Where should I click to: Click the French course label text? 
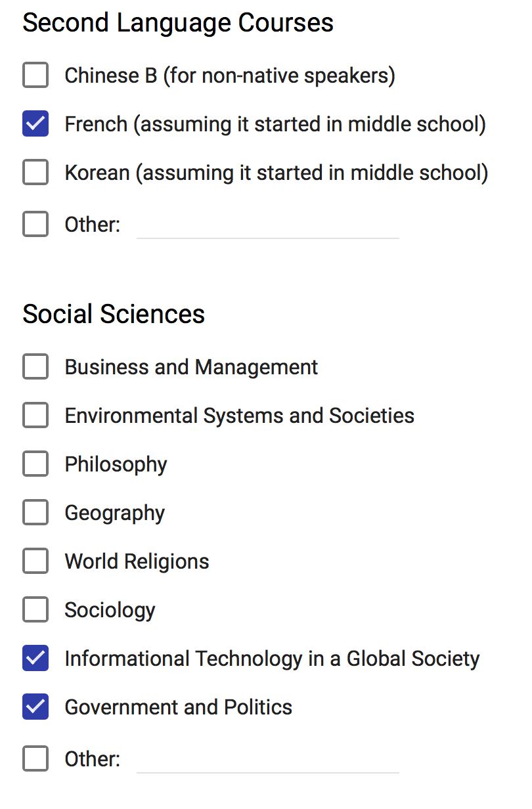pos(275,124)
